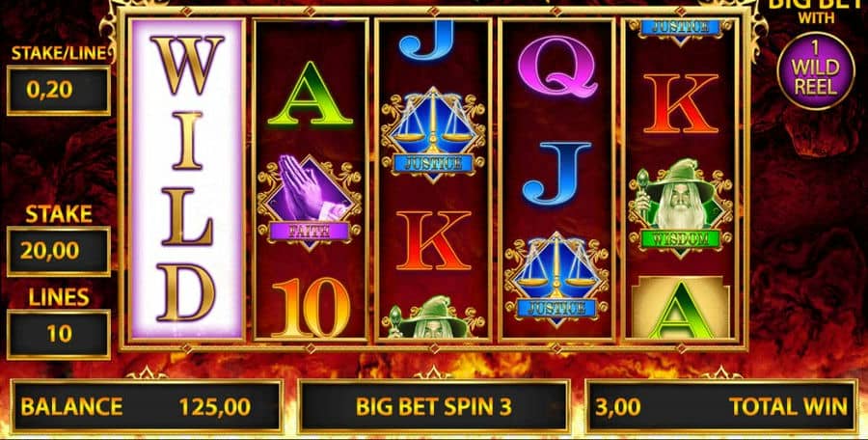Click the green Wisdom wizard symbol
The height and width of the screenshot is (440, 868).
click(680, 207)
